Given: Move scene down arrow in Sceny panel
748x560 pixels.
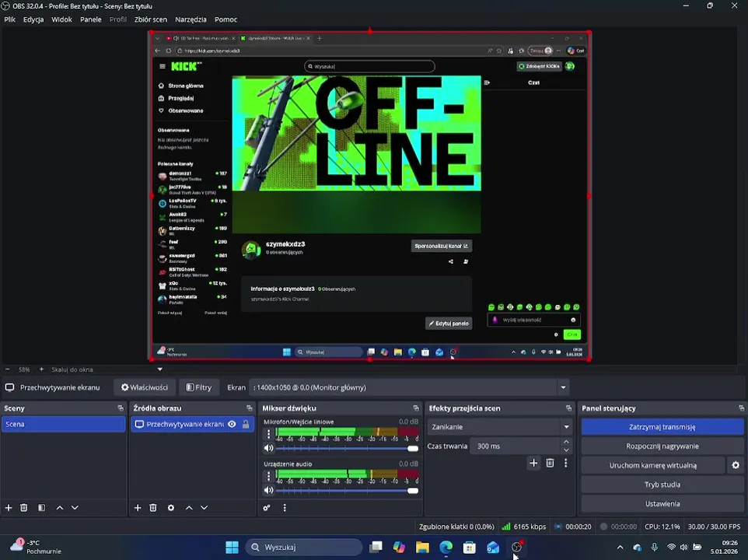Looking at the screenshot, I should tap(75, 508).
